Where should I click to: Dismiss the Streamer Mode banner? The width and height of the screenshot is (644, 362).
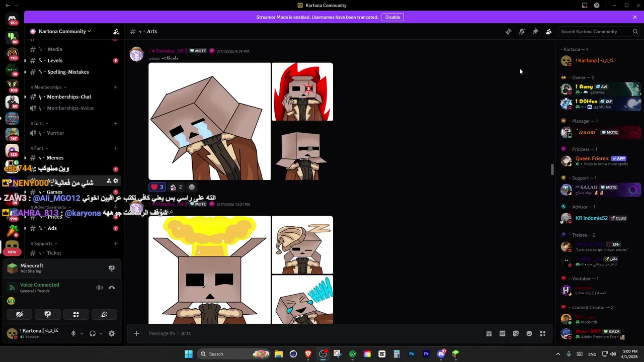pos(635,17)
